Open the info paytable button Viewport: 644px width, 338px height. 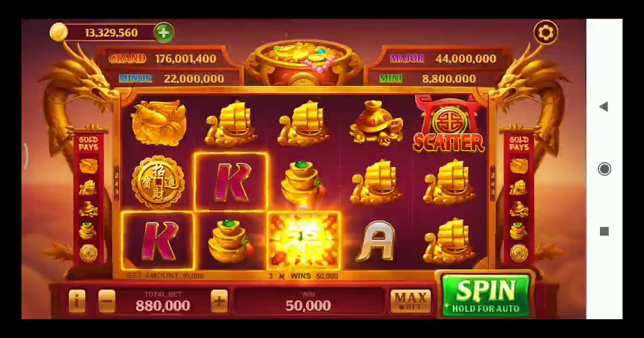pos(77,302)
